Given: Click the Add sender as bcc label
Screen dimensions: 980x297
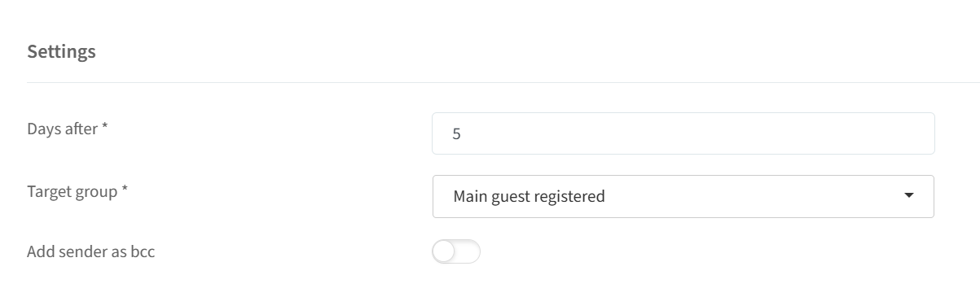Looking at the screenshot, I should [x=90, y=251].
